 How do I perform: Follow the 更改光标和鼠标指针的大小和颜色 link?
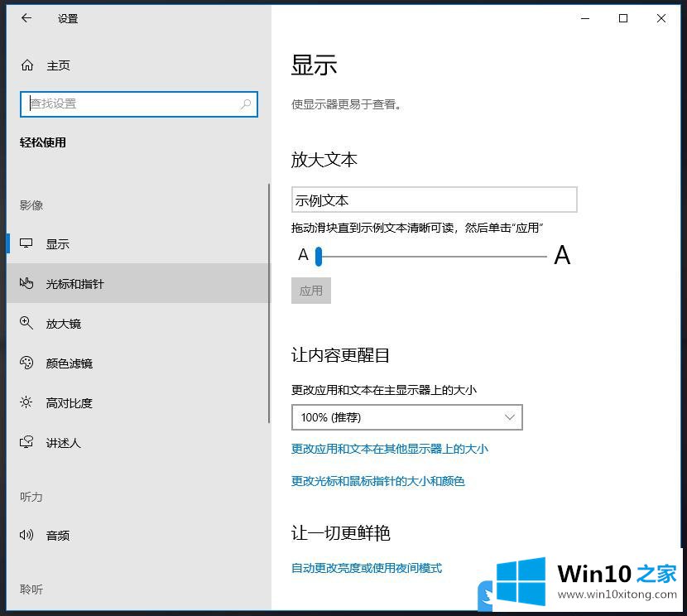(377, 481)
